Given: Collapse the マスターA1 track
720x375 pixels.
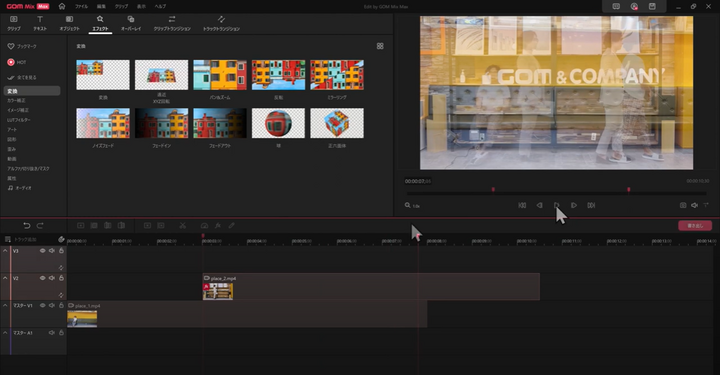Looking at the screenshot, I should pyautogui.click(x=6, y=333).
